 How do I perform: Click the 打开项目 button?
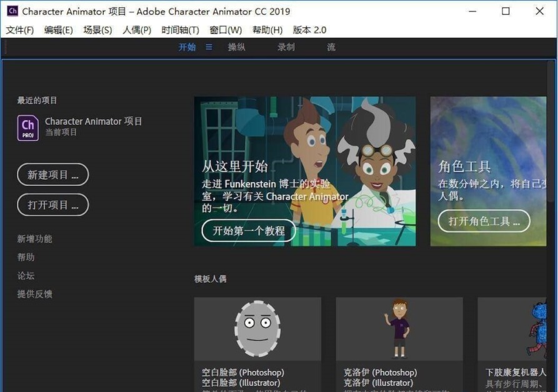[x=52, y=205]
